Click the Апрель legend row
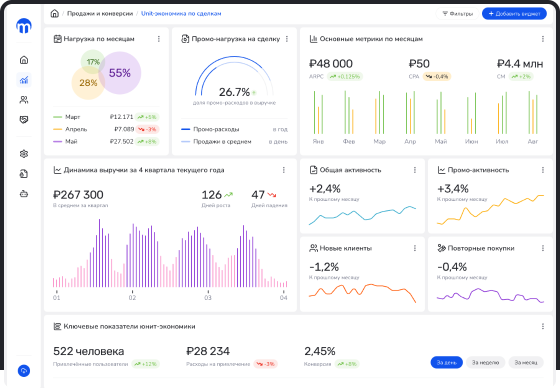Screen dimensions: 560x388 click(106, 129)
